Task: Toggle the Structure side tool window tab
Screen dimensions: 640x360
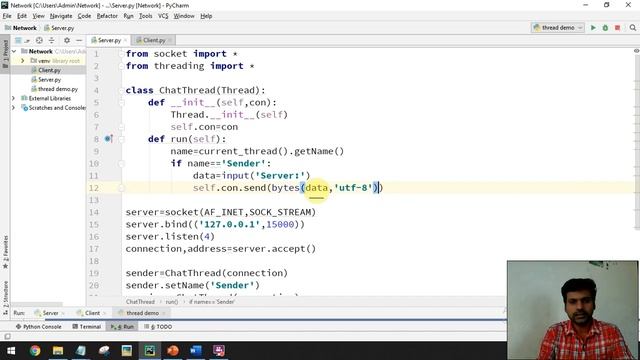Action: (5, 298)
